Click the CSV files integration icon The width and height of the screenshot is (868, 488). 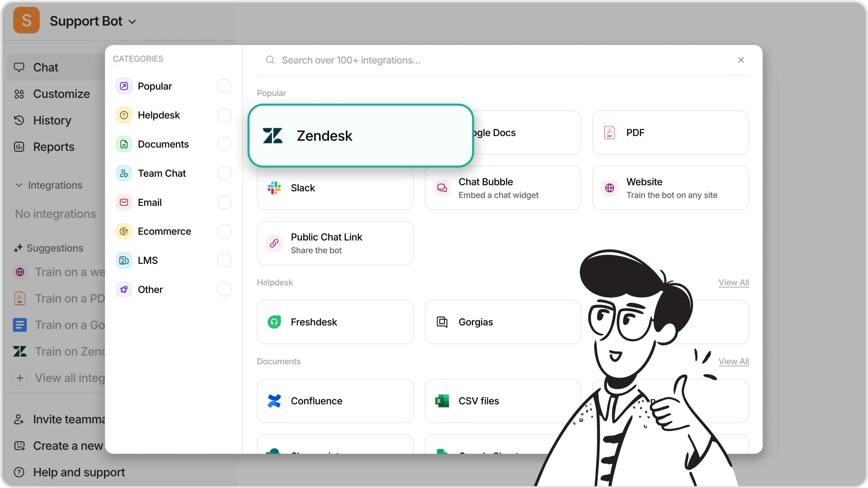[442, 400]
